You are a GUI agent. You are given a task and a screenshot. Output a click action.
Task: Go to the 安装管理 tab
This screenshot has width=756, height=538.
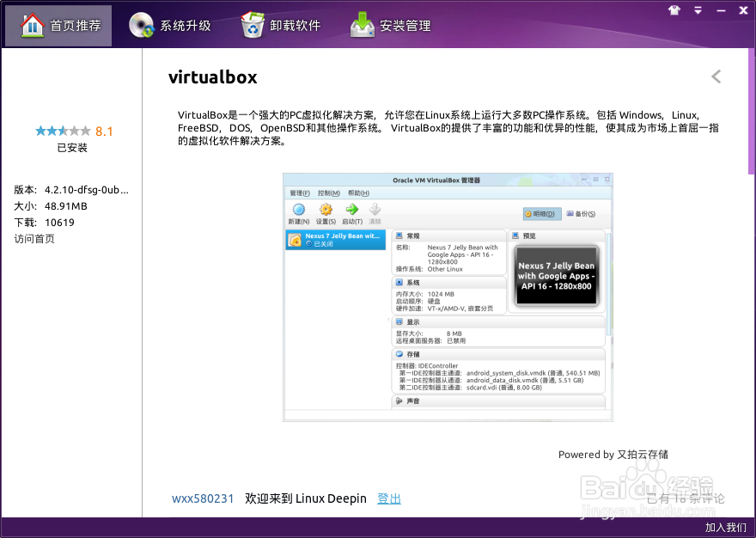coord(391,26)
